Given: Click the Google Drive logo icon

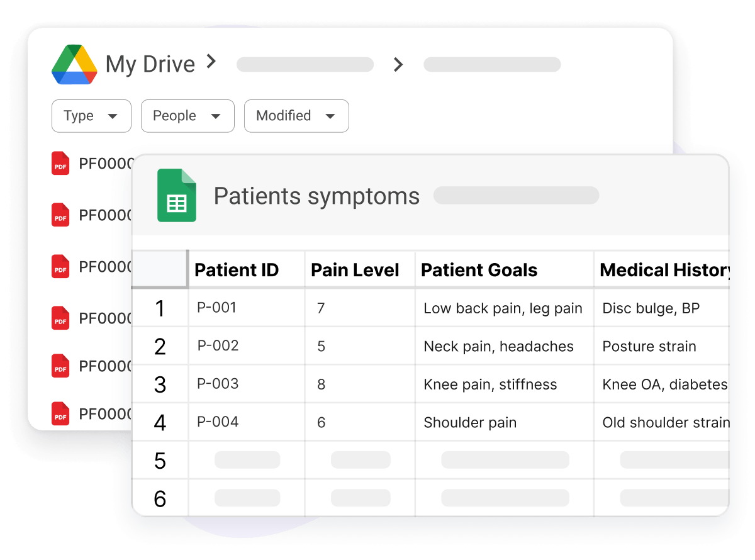Looking at the screenshot, I should coord(74,65).
